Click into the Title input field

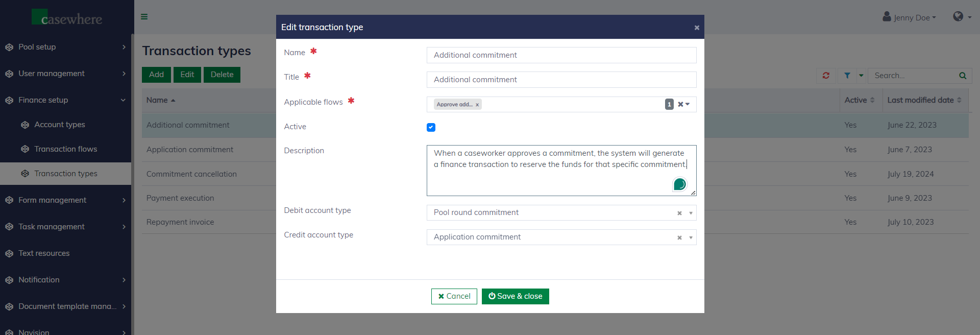click(x=561, y=80)
